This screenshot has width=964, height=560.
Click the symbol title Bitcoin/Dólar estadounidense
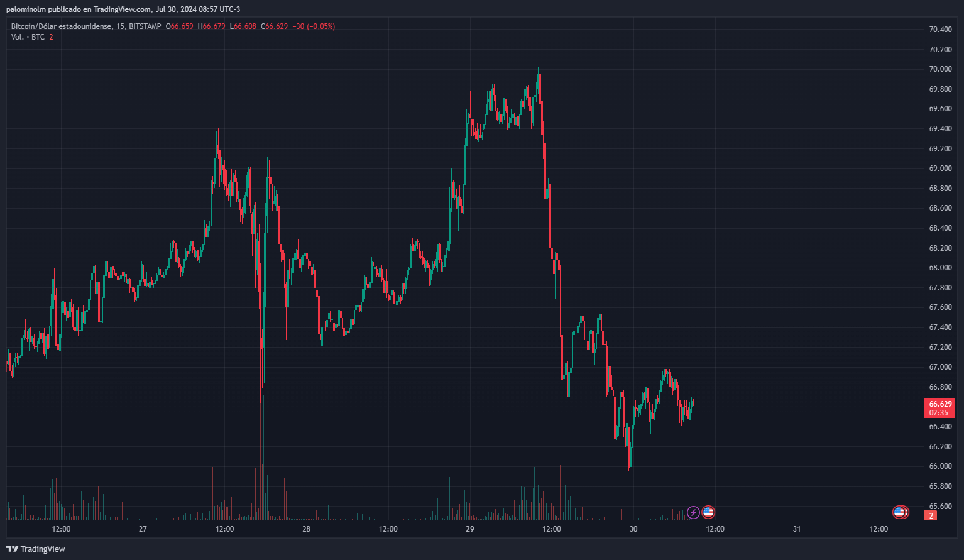pos(62,26)
